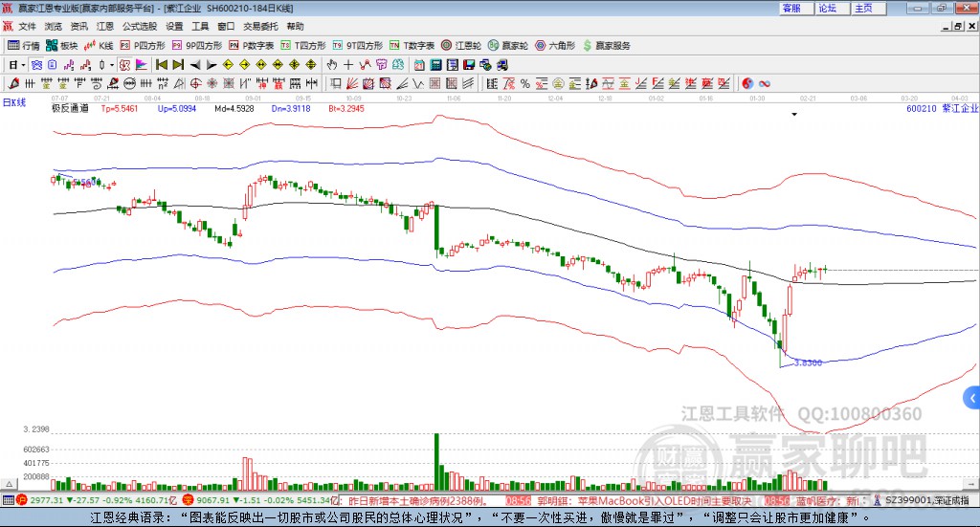This screenshot has width=980, height=527.
Task: Jump to last bar with ▶| icon
Action: pos(178,65)
